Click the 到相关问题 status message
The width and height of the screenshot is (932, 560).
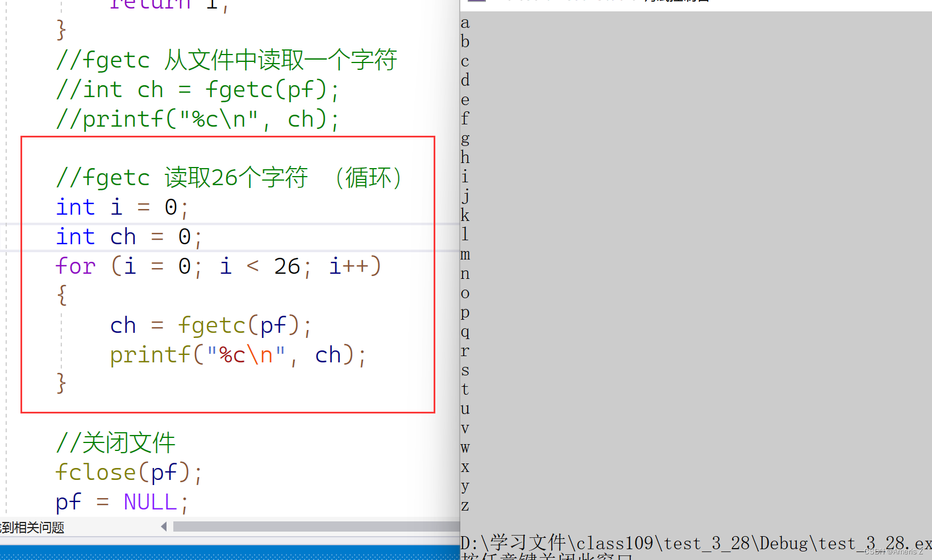tap(32, 527)
